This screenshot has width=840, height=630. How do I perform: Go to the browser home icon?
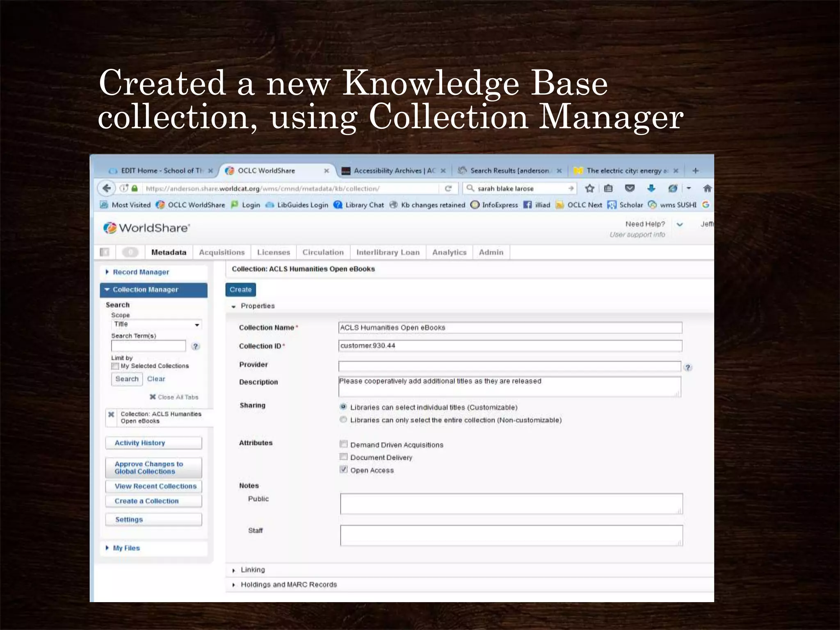707,188
